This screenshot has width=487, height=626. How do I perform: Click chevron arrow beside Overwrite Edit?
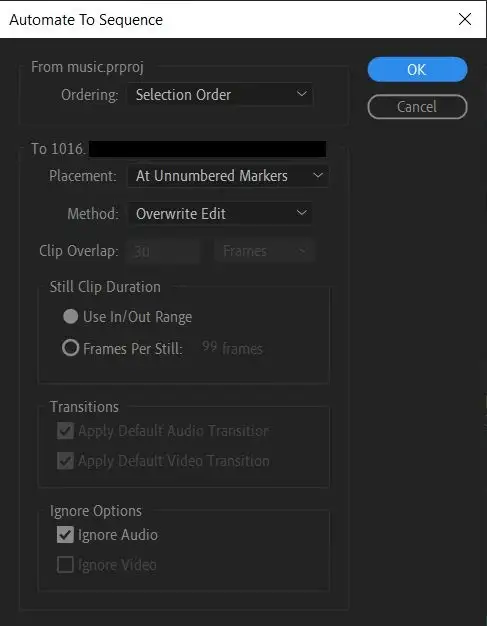[301, 213]
